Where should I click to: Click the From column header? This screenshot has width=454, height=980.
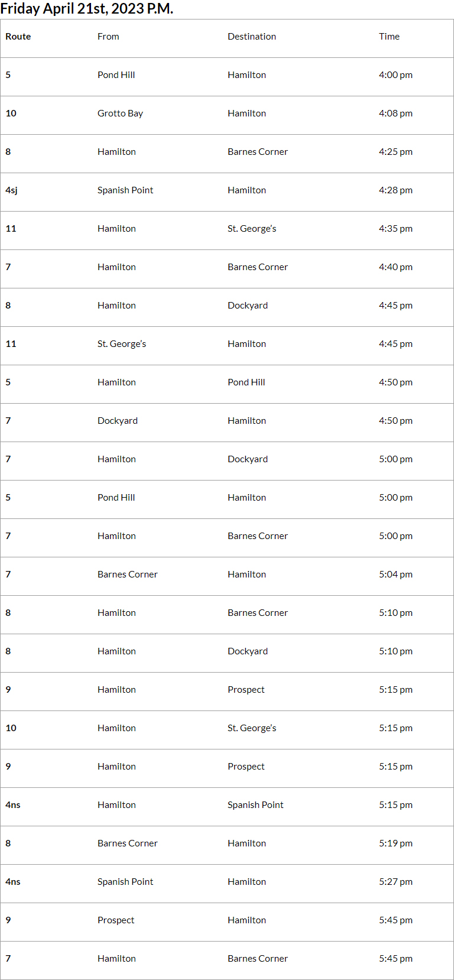click(108, 37)
